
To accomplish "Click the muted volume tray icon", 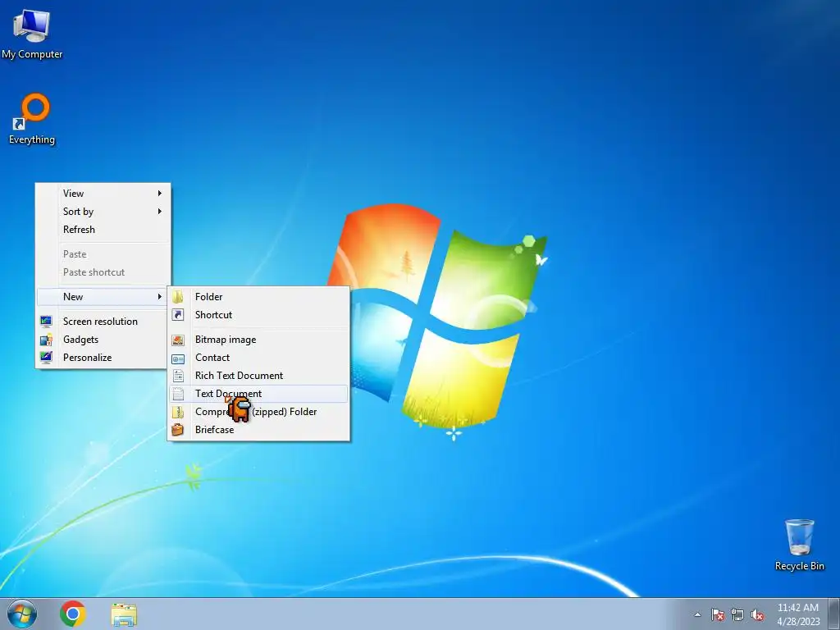I will pos(757,614).
